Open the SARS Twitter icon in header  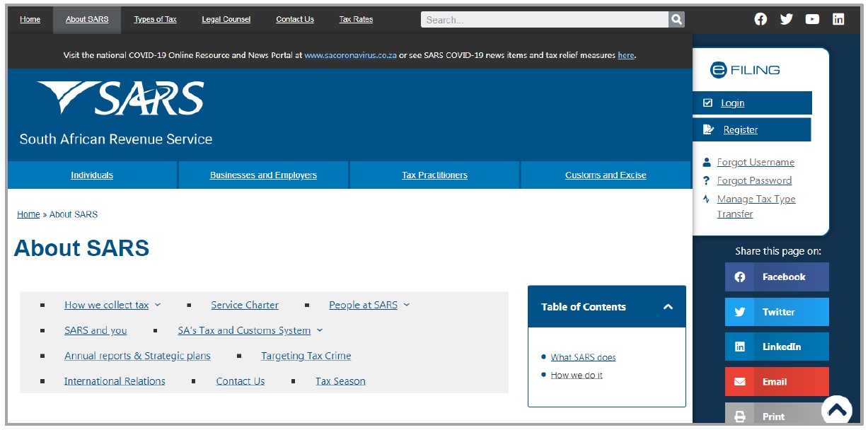pyautogui.click(x=787, y=19)
